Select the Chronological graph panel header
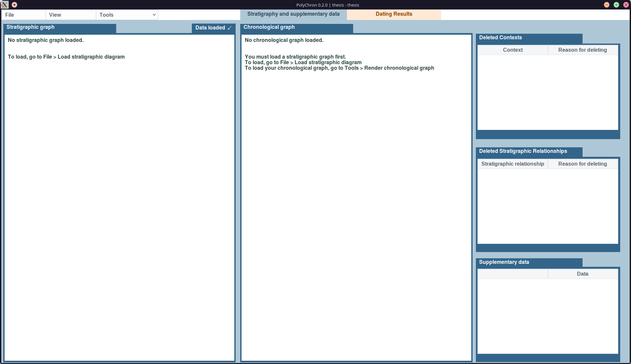Viewport: 631px width, 364px height. 297,28
